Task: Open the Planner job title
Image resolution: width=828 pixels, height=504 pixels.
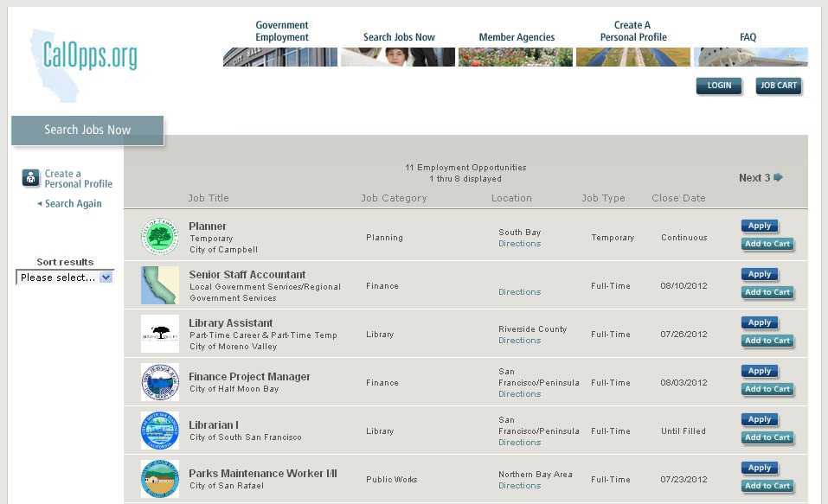Action: tap(208, 226)
